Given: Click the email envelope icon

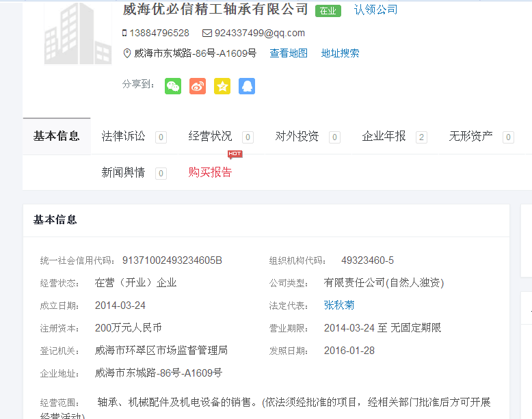Looking at the screenshot, I should click(x=207, y=33).
